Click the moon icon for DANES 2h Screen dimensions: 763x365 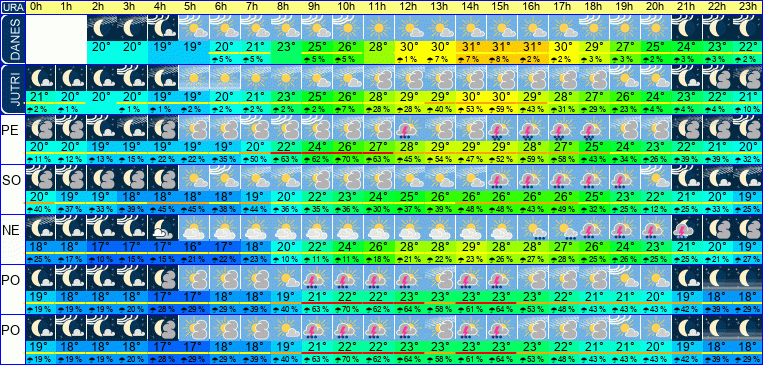coord(102,28)
